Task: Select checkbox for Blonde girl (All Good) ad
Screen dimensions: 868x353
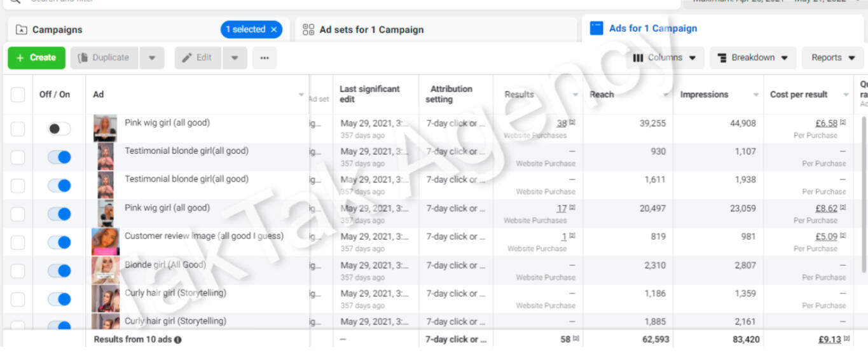Action: [x=18, y=271]
